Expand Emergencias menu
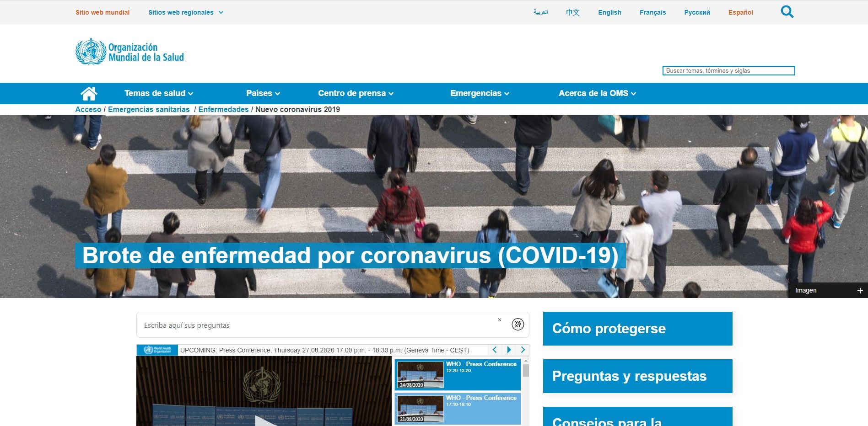The width and height of the screenshot is (868, 426). tap(480, 93)
